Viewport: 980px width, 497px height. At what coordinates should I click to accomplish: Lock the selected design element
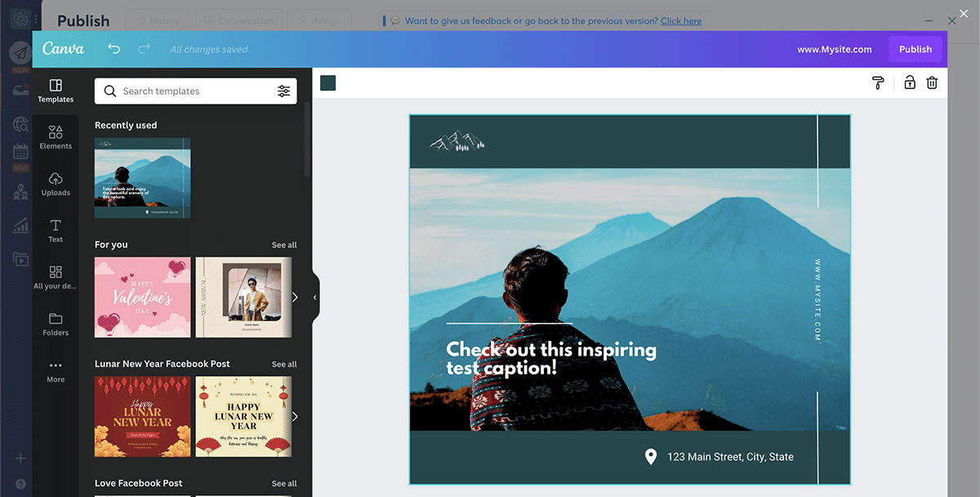click(909, 83)
